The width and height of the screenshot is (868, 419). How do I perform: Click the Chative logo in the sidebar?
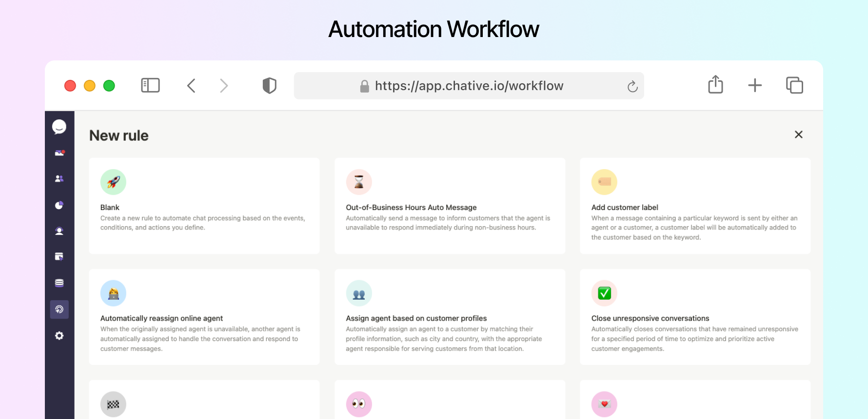coord(59,127)
